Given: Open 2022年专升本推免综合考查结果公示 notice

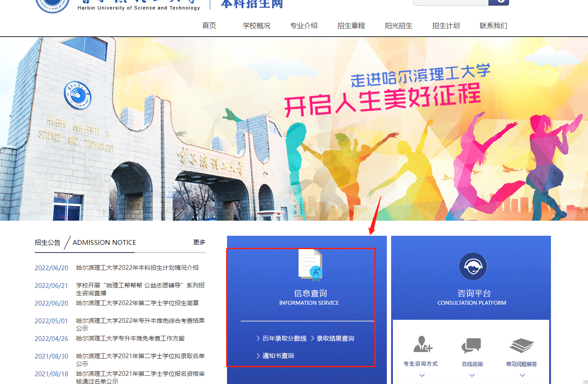Looking at the screenshot, I should (x=140, y=325).
